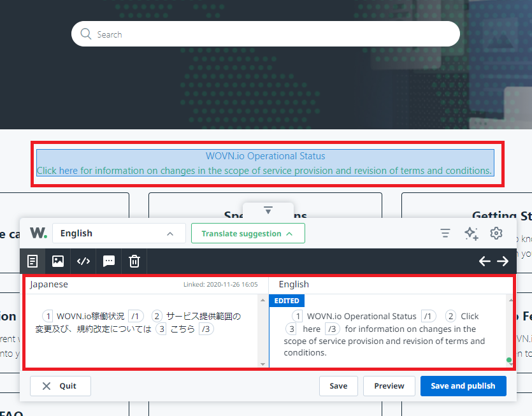Image resolution: width=532 pixels, height=416 pixels.
Task: Click the AI sparkle suggestion icon
Action: pyautogui.click(x=471, y=233)
